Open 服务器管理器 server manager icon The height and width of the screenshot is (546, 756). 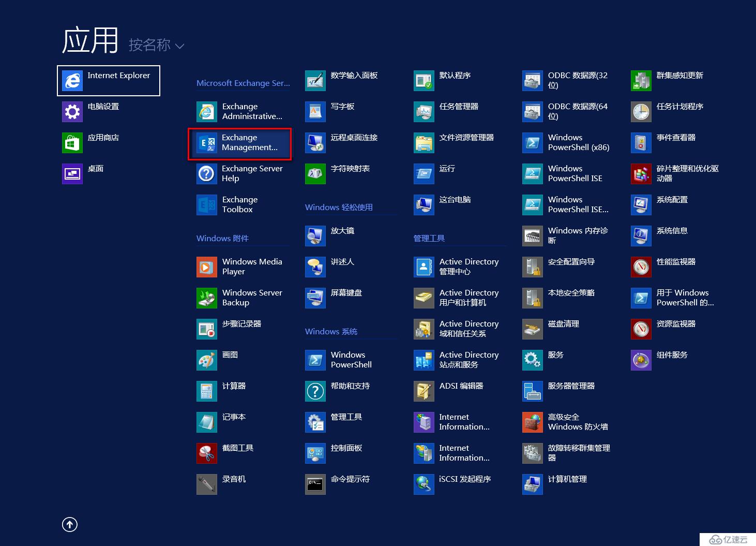tap(533, 391)
